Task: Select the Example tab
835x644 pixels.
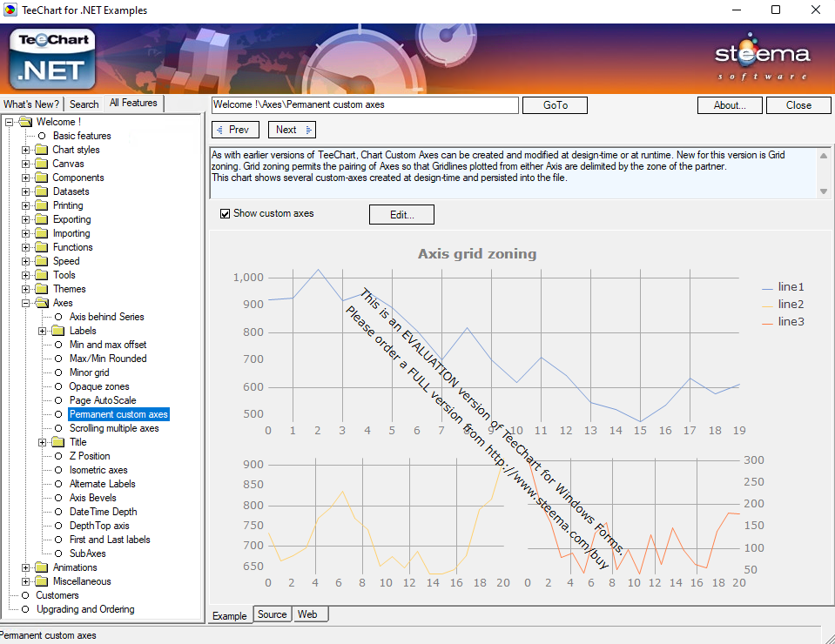Action: 230,615
